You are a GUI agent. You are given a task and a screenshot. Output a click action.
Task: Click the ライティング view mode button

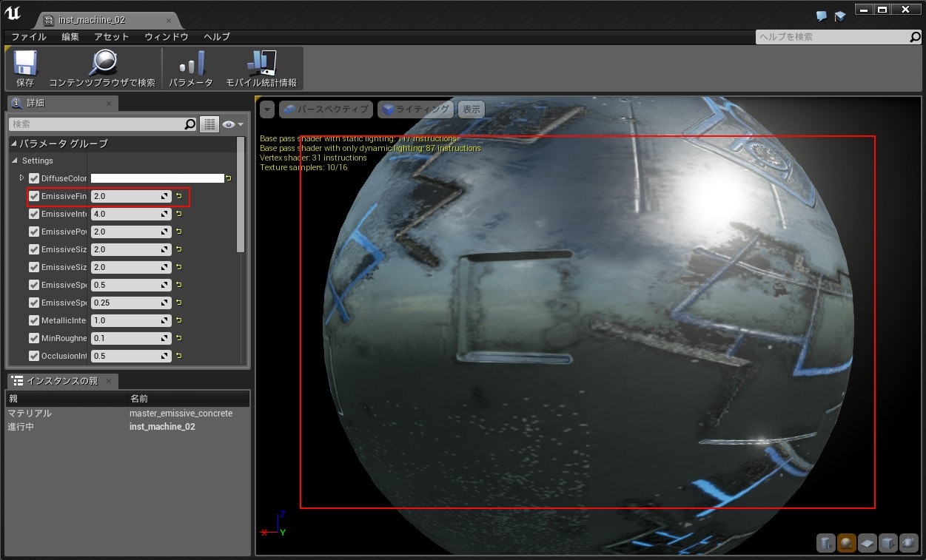pos(416,109)
